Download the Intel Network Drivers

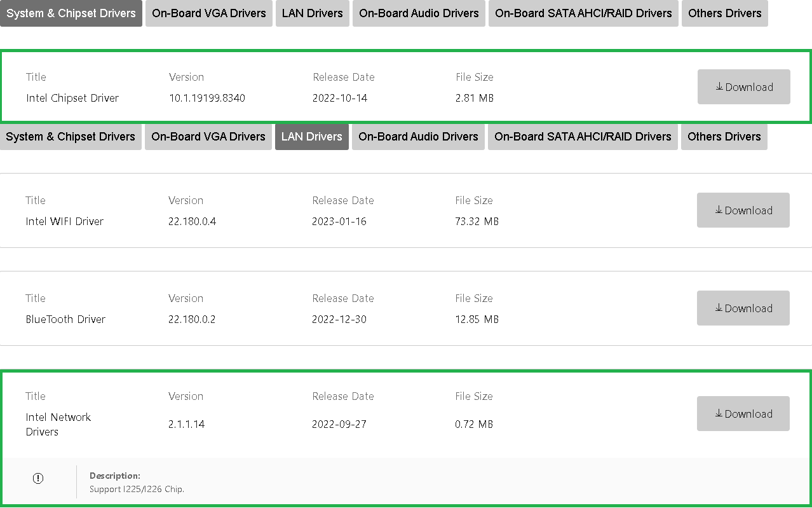coord(743,414)
